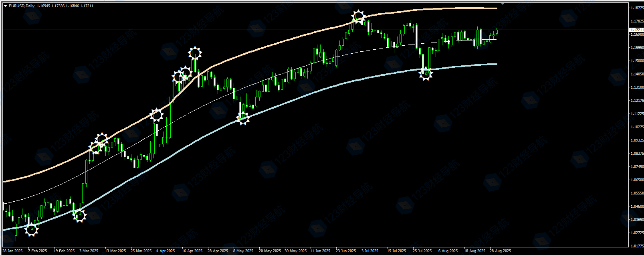Click the upper sun marker near 13 Mar 2025
The width and height of the screenshot is (644, 255).
[102, 139]
